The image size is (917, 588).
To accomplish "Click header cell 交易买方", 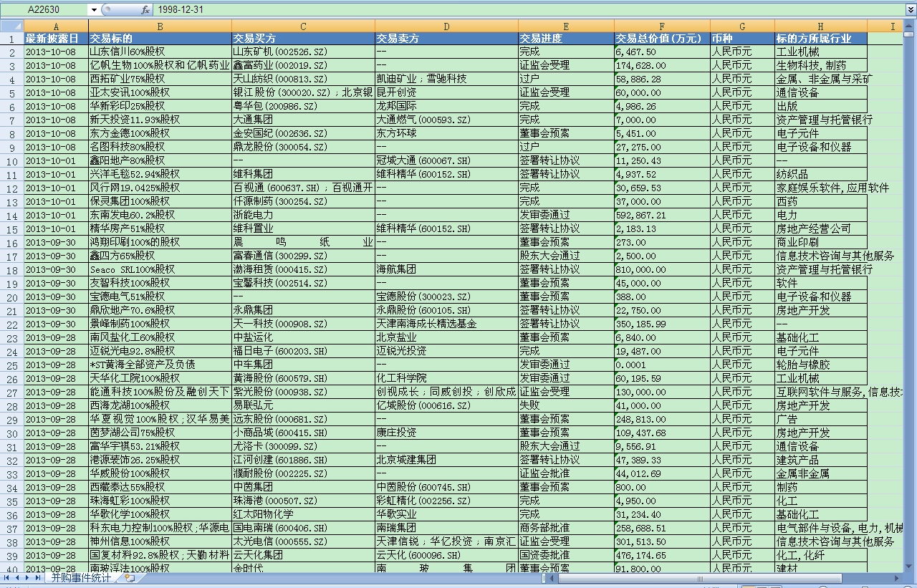I will [303, 39].
